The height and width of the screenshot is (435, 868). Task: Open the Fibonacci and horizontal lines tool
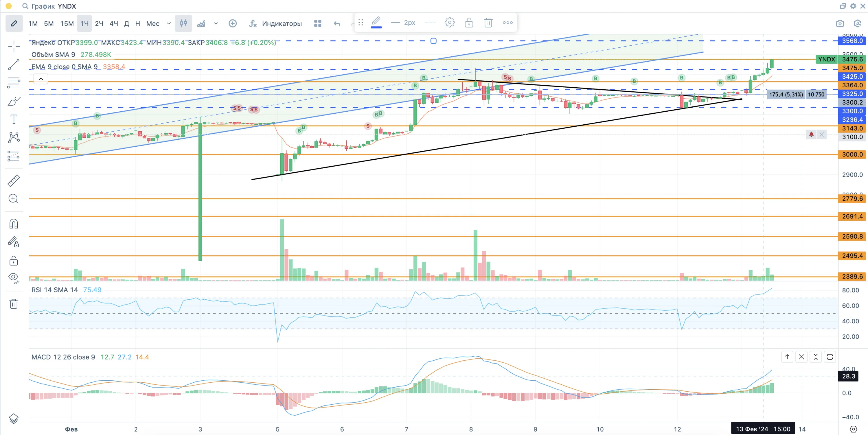(x=14, y=82)
